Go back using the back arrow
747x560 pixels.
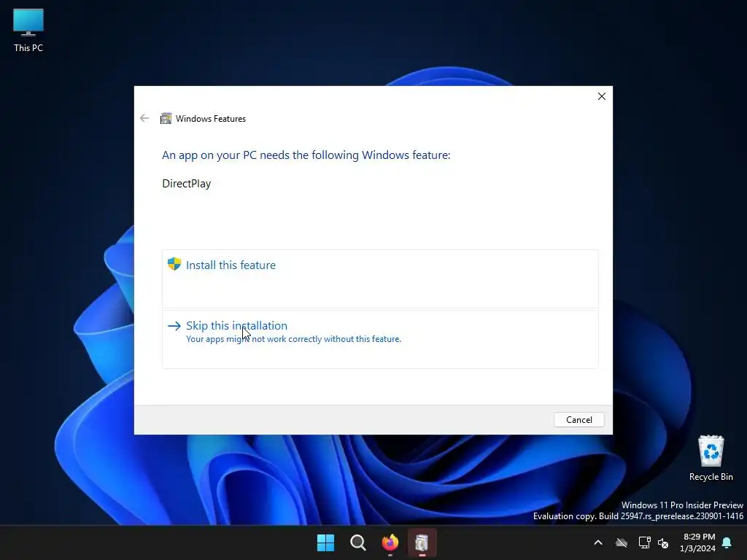click(x=144, y=118)
